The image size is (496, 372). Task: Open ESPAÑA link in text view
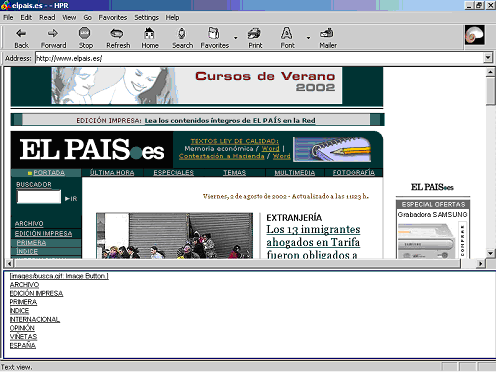click(x=23, y=345)
